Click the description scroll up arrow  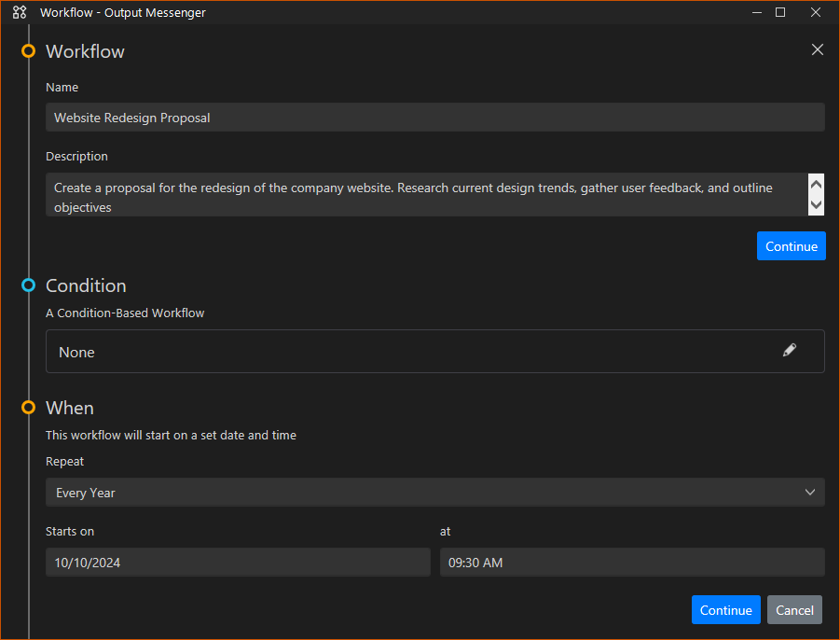[x=816, y=185]
